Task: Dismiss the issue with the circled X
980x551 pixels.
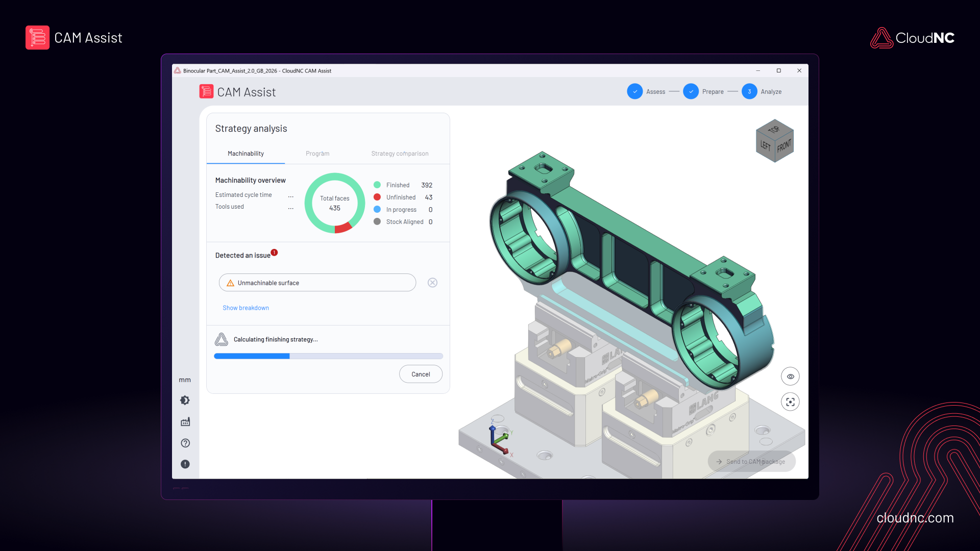Action: 432,282
